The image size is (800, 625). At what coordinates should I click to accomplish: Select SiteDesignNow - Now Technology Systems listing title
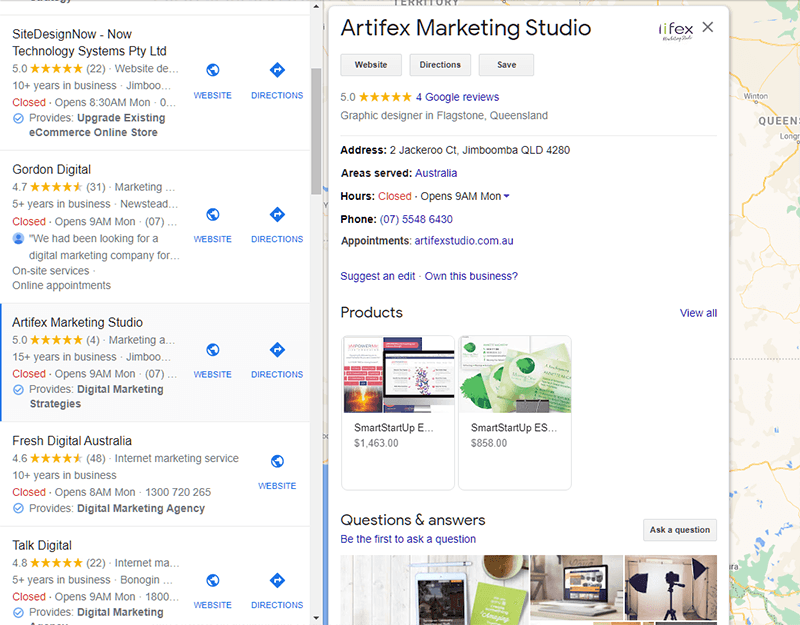[89, 42]
